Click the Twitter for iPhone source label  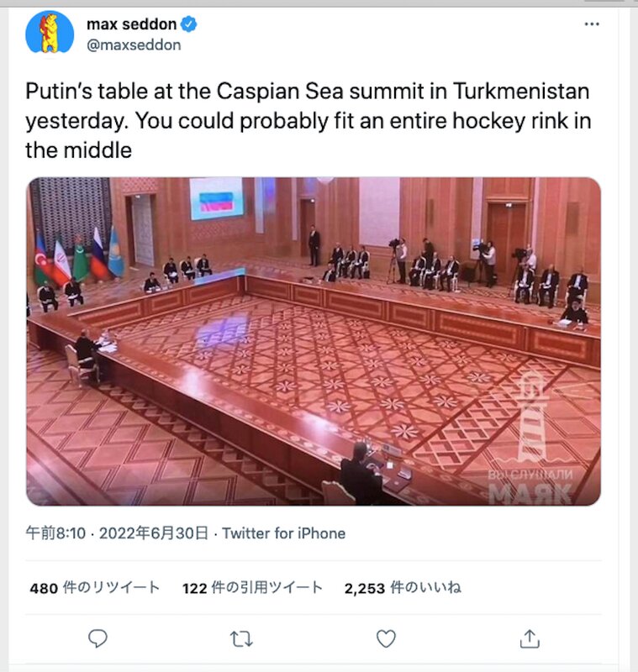click(x=283, y=533)
